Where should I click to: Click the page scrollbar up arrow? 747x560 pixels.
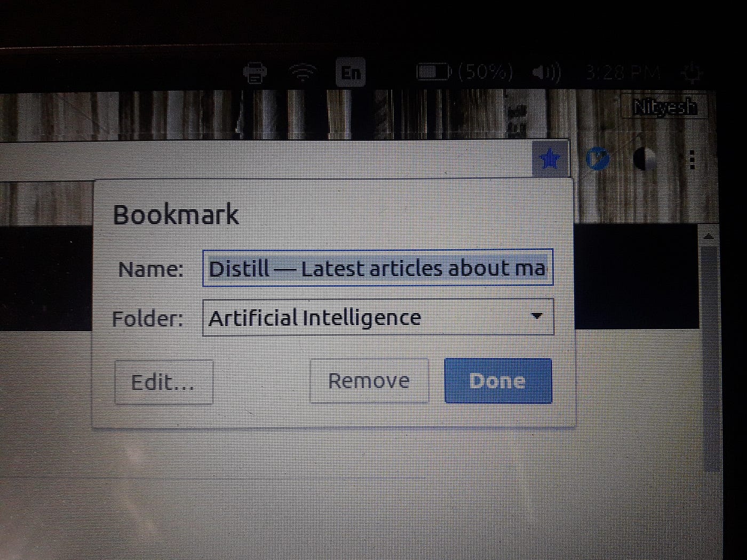709,236
